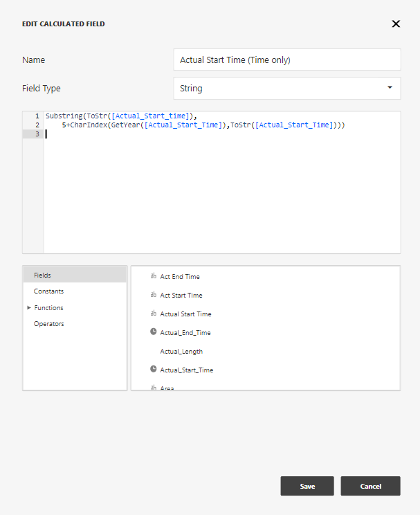Viewport: 420px width, 515px height.
Task: Expand the Functions category arrow
Action: 29,308
